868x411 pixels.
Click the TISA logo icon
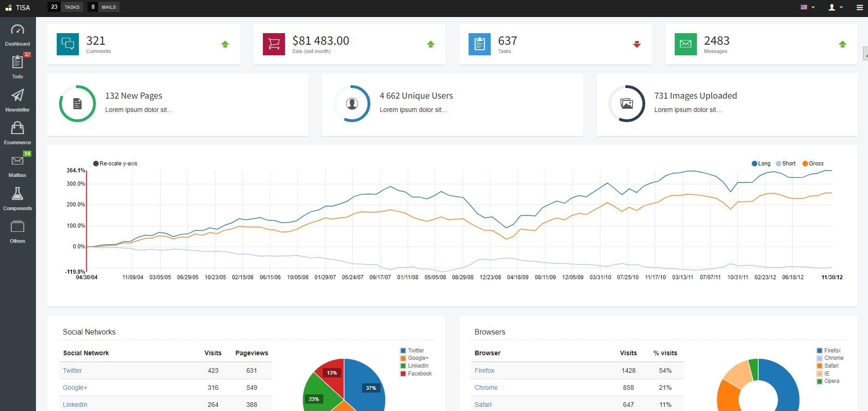click(x=9, y=8)
